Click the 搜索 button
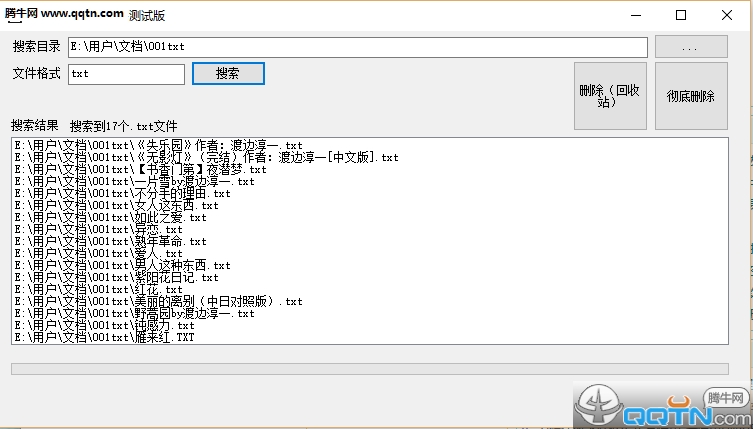 tap(228, 73)
